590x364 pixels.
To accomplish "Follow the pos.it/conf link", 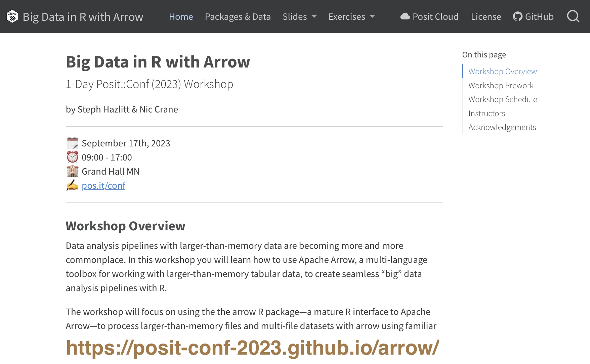I will [103, 185].
